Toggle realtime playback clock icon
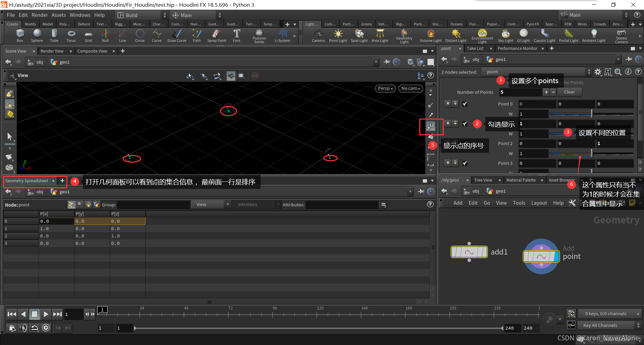The height and width of the screenshot is (345, 644). tap(46, 328)
